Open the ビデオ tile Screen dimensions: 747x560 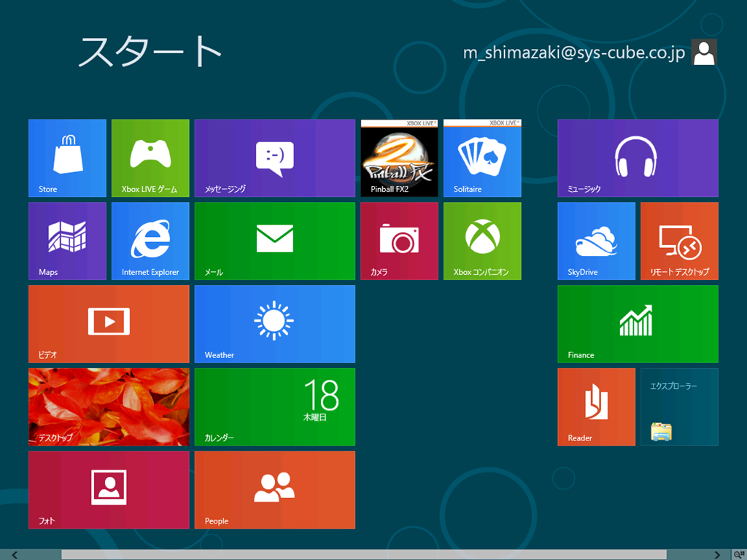click(x=109, y=324)
